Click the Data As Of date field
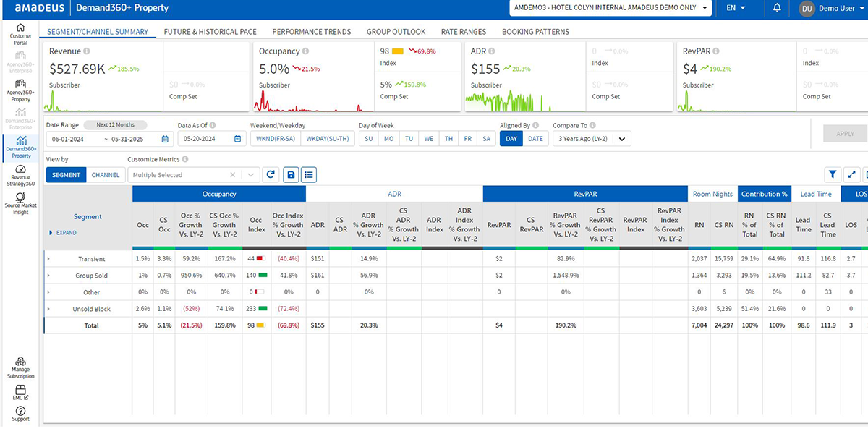Screen dimensions: 868x434 click(x=207, y=139)
